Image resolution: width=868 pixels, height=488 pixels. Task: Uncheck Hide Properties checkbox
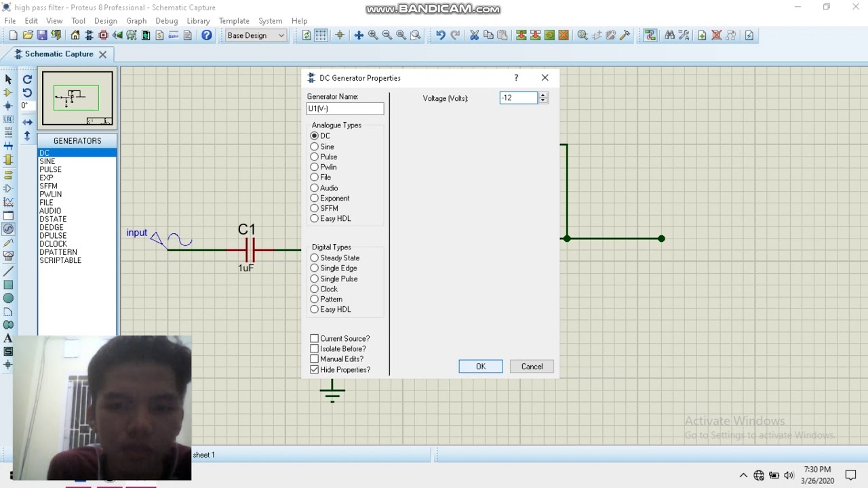tap(315, 369)
